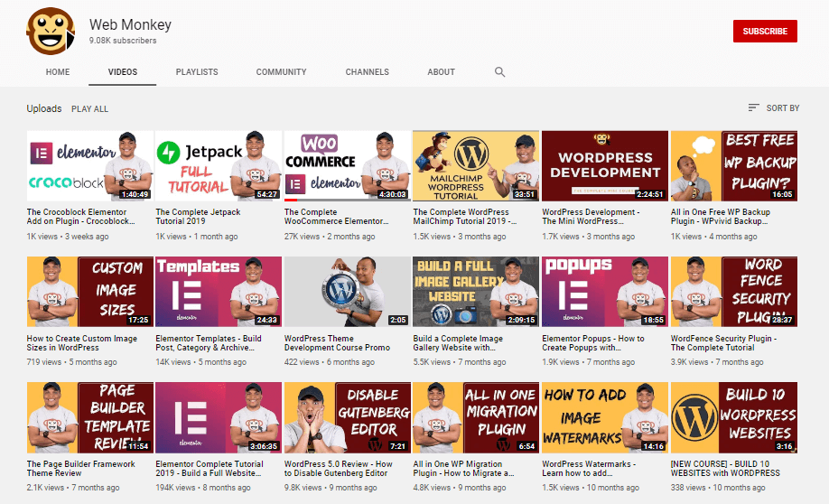Open the SORT BY dropdown
This screenshot has height=504, width=829.
(x=774, y=107)
